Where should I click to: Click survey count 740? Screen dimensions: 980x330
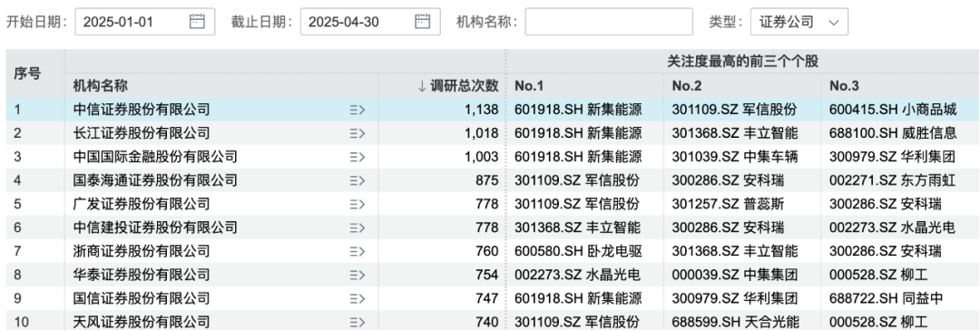[x=486, y=322]
